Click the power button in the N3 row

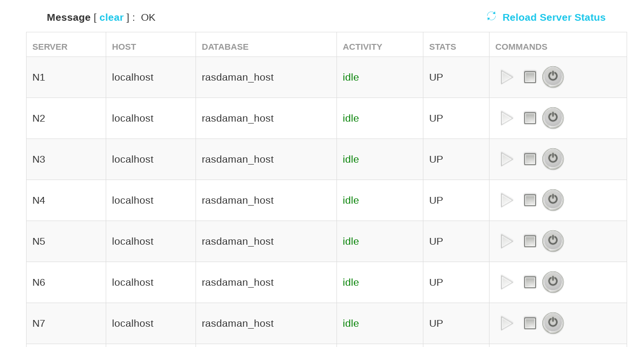[553, 159]
